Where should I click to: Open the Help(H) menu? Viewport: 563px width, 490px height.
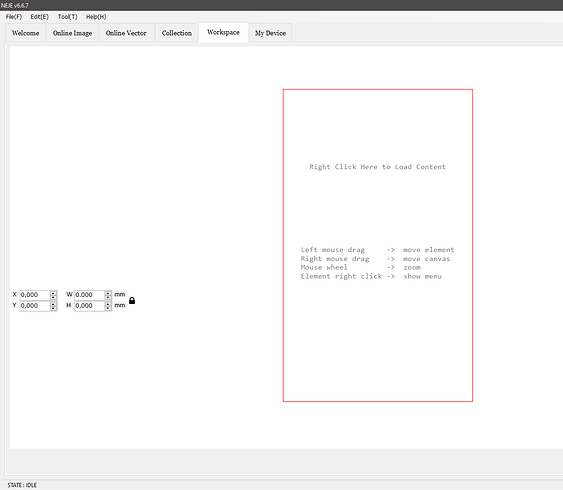coord(96,17)
